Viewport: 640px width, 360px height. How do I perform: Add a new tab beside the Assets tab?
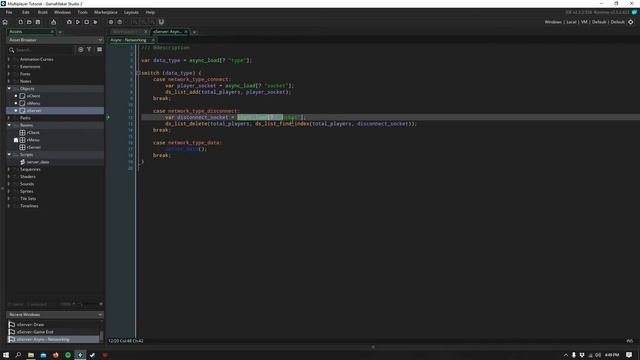(x=60, y=32)
